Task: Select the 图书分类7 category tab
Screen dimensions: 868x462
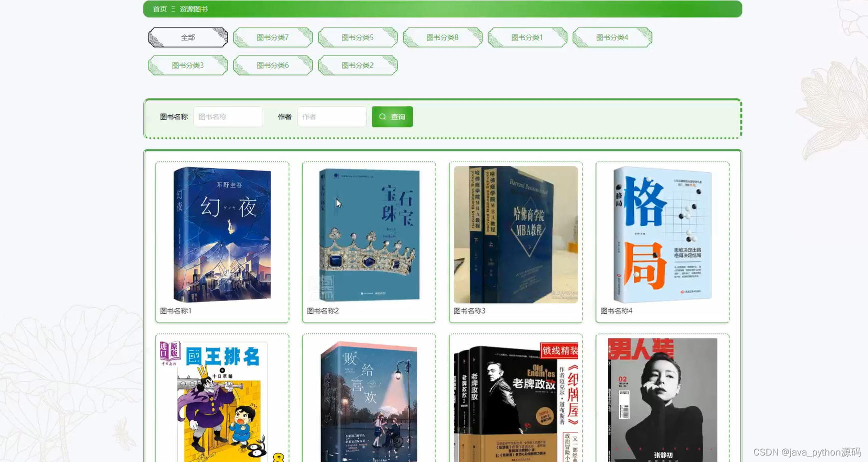Action: point(273,37)
